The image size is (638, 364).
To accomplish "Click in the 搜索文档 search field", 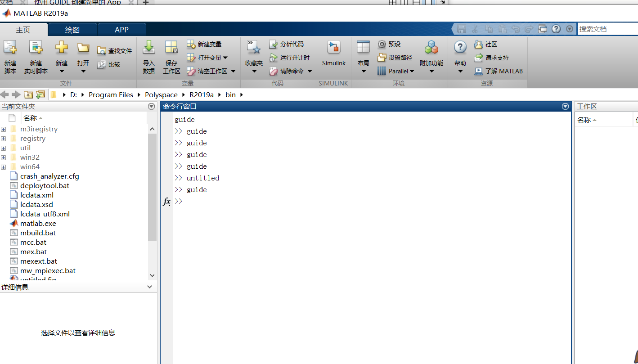I will point(607,29).
